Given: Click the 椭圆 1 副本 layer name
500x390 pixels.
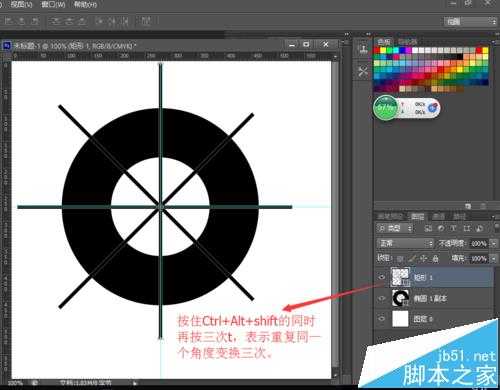Looking at the screenshot, I should pyautogui.click(x=430, y=298).
